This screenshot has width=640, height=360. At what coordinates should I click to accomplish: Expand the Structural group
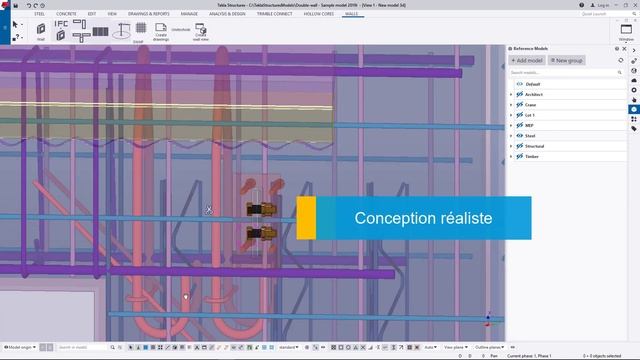point(511,146)
